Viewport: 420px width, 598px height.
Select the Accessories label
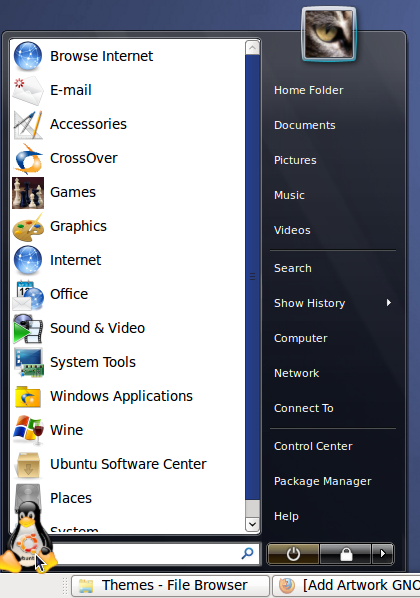coord(89,124)
